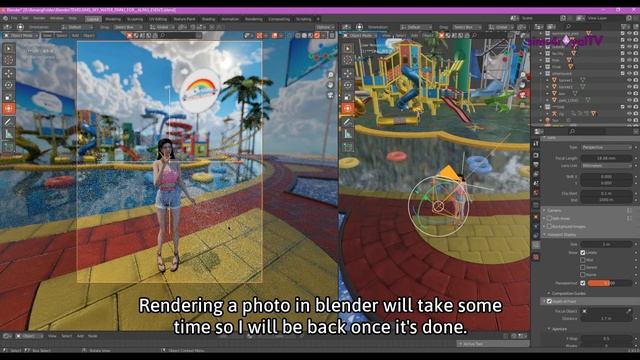Enable the Show Name checkbox
The height and width of the screenshot is (360, 640).
point(583,275)
